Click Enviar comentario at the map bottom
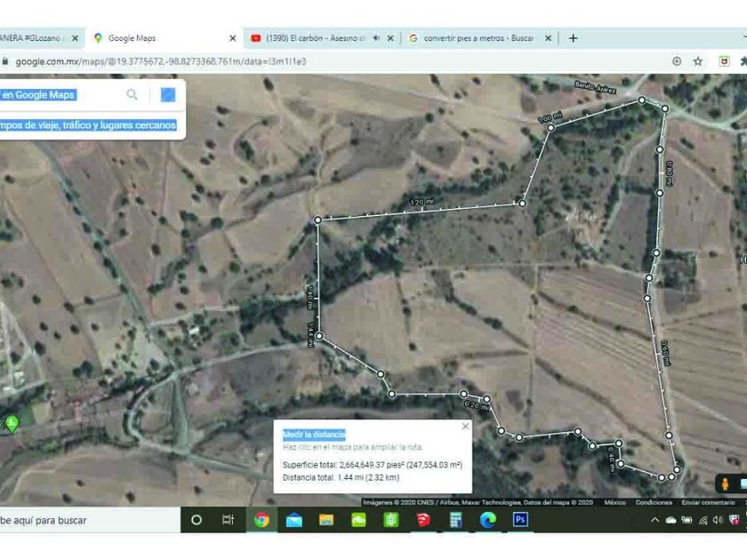The height and width of the screenshot is (560, 747). point(703,502)
